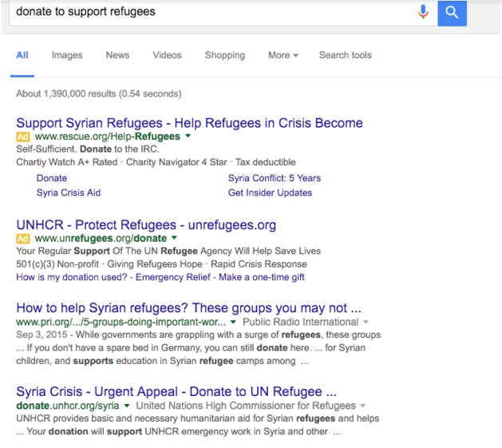Open the 'Syria Conflict: 5 Years' sitelink
The width and height of the screenshot is (502, 448).
275,178
